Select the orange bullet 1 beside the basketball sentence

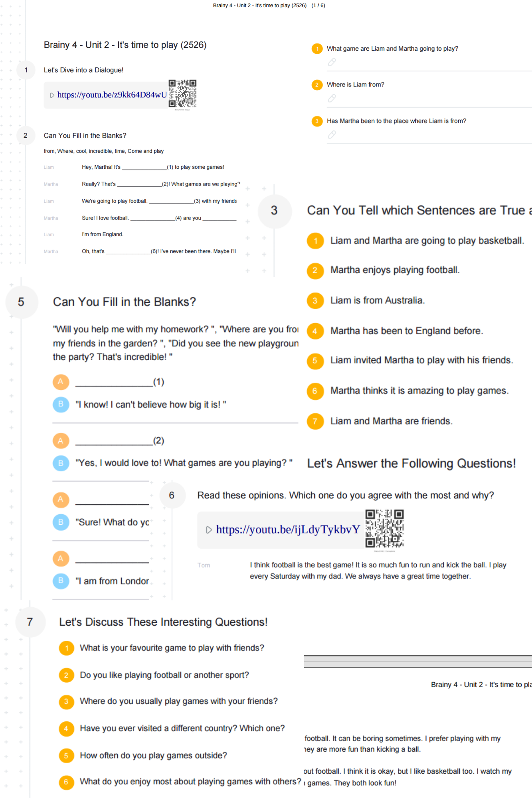pyautogui.click(x=315, y=241)
